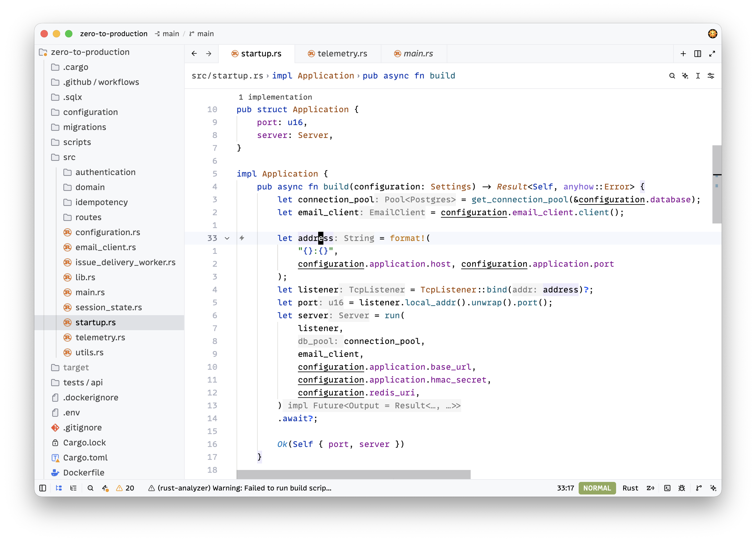Toggle the outline panel icon
Screen dimensions: 756x542
(73, 488)
